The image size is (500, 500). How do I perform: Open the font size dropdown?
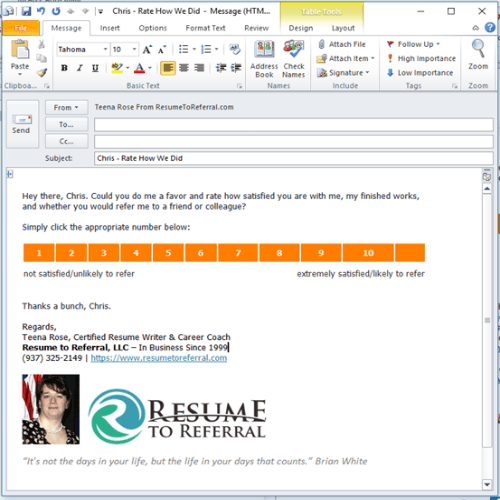[134, 49]
